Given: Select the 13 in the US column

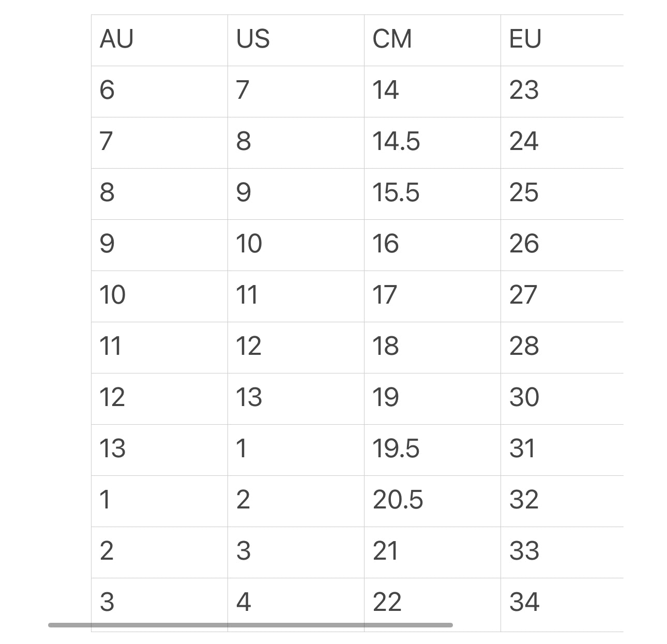Looking at the screenshot, I should (249, 398).
